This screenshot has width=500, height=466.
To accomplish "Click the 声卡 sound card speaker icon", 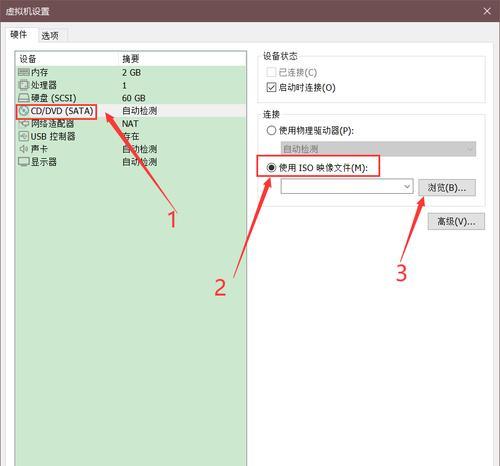I will click(x=24, y=149).
